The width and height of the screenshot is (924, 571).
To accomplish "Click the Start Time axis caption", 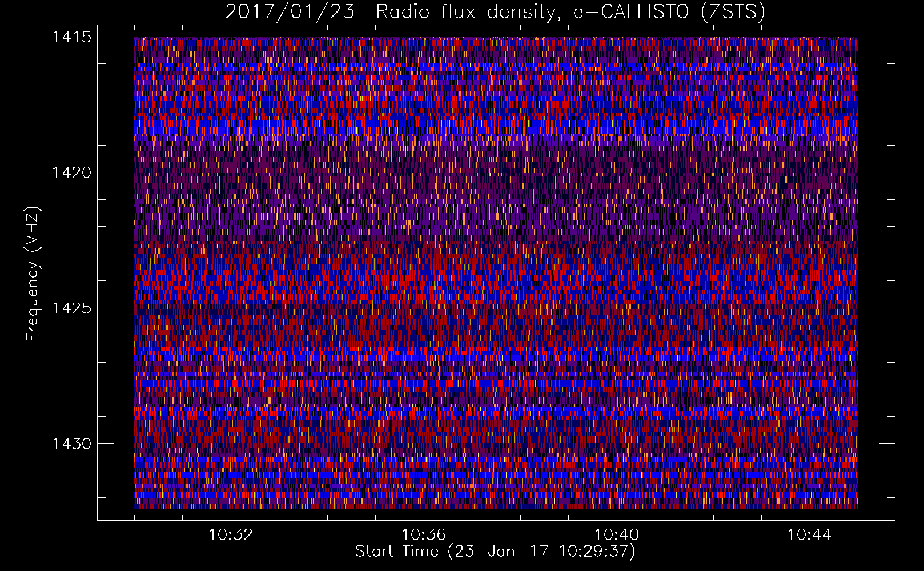I will pos(495,552).
